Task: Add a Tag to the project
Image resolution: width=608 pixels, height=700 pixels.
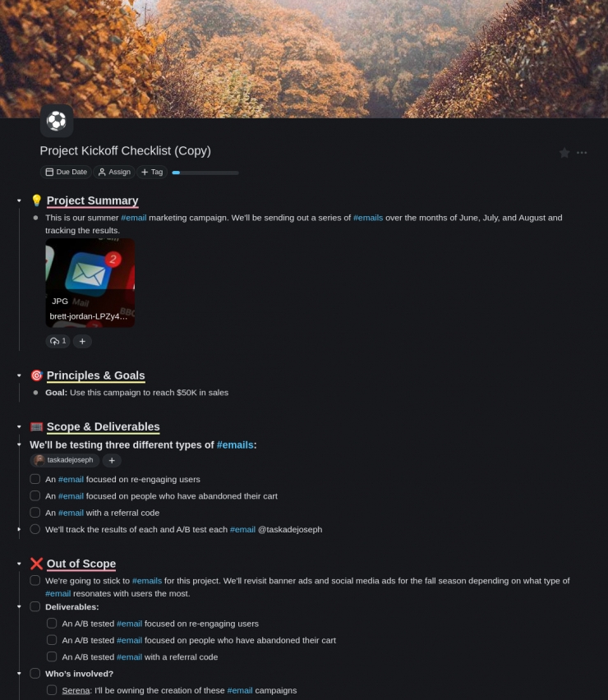Action: [152, 172]
